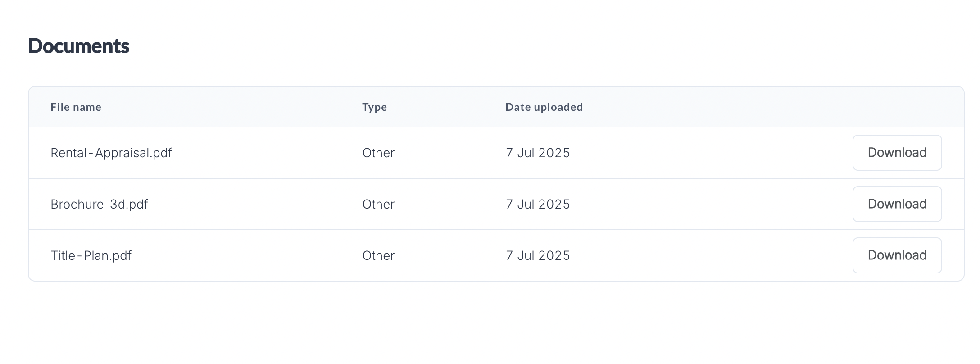980x364 pixels.
Task: Sort by the Type column header
Action: (375, 107)
